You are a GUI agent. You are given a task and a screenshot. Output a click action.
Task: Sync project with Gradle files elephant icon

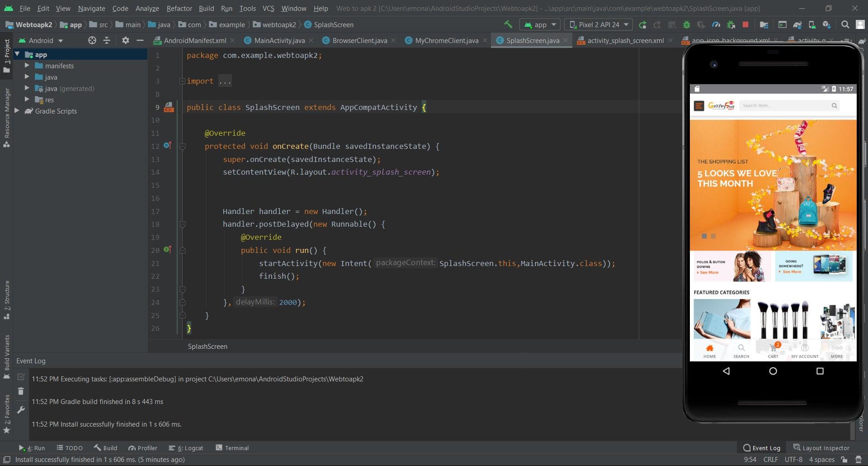click(x=797, y=24)
